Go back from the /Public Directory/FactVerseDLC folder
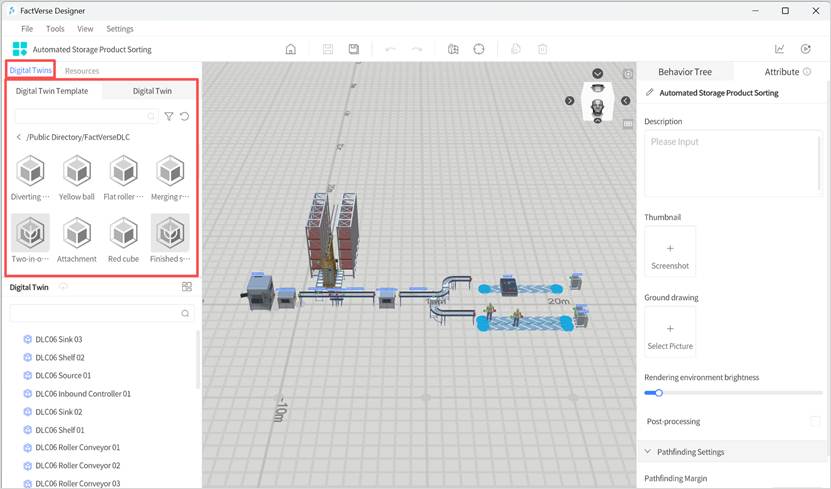Screen dimensions: 831x489 coord(19,137)
